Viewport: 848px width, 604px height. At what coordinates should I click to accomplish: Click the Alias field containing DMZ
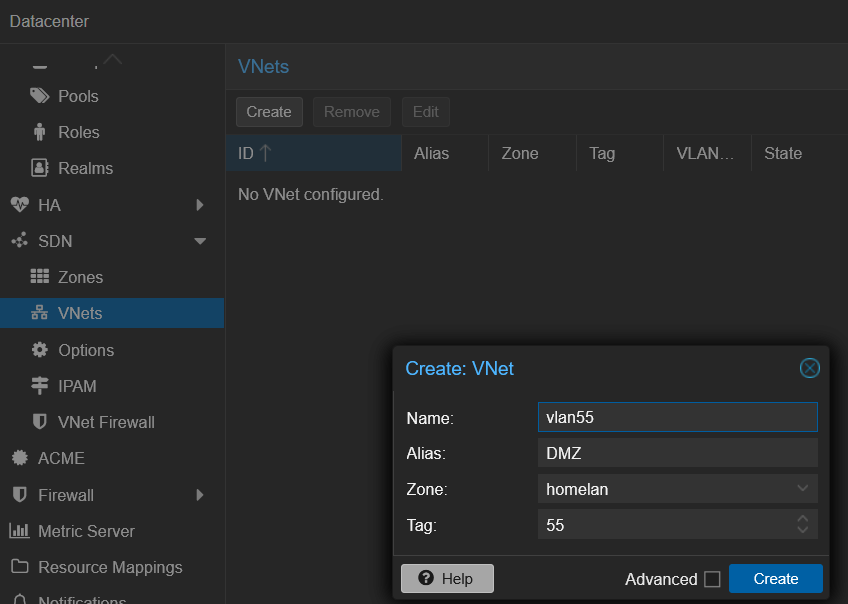[677, 453]
